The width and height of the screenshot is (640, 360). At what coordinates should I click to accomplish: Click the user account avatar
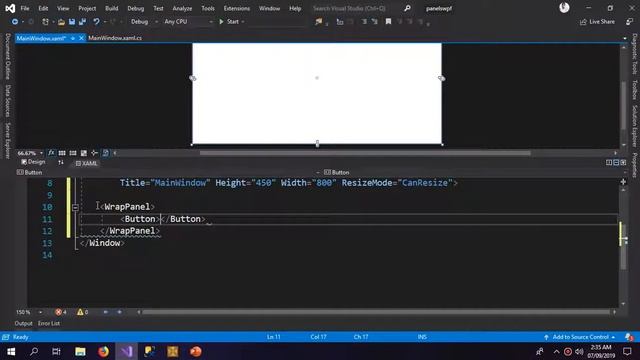(x=564, y=8)
